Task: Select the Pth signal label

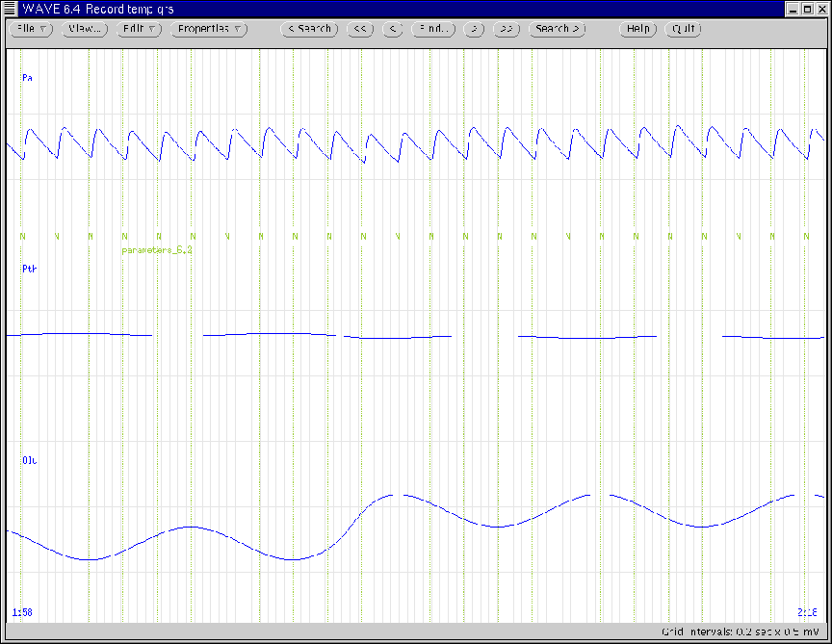Action: (x=29, y=270)
